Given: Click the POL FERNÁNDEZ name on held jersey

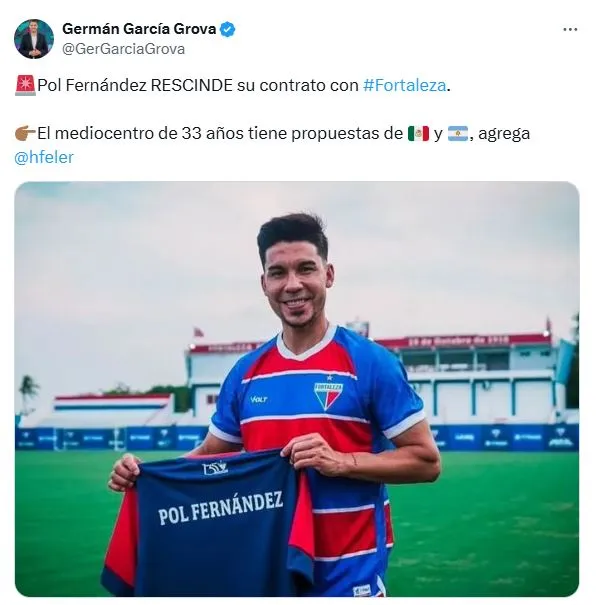Looking at the screenshot, I should [x=221, y=508].
